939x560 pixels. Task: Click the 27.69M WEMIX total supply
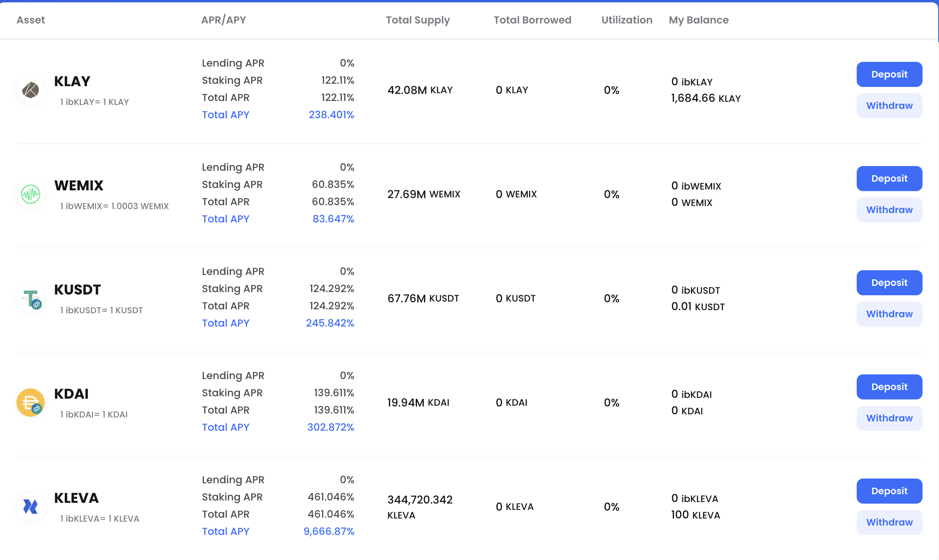pyautogui.click(x=424, y=194)
